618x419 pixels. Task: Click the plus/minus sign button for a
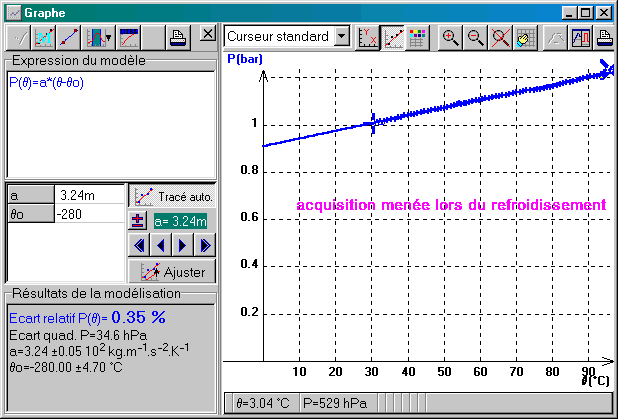138,221
